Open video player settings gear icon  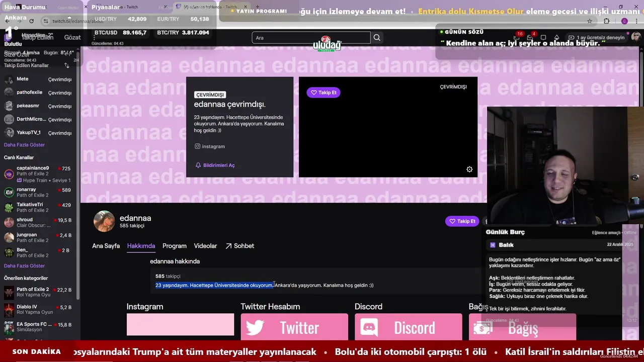[469, 169]
